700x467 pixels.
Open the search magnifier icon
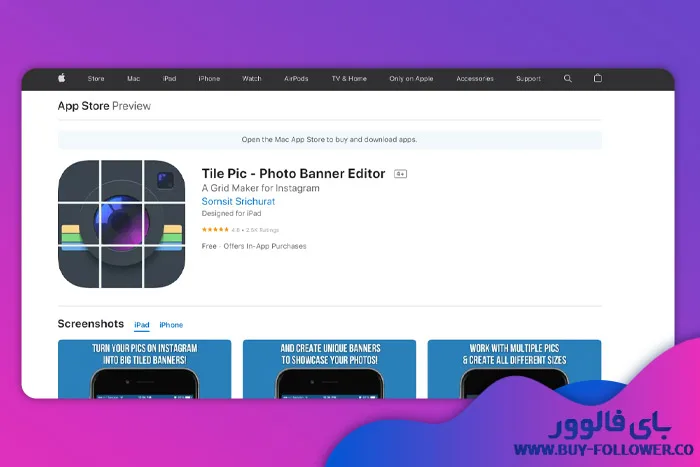[567, 78]
